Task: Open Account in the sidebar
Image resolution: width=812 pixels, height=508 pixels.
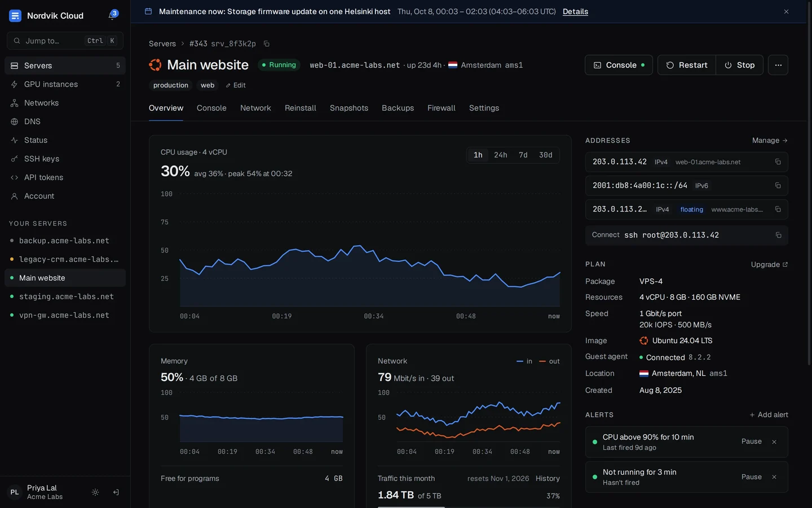Action: point(65,196)
